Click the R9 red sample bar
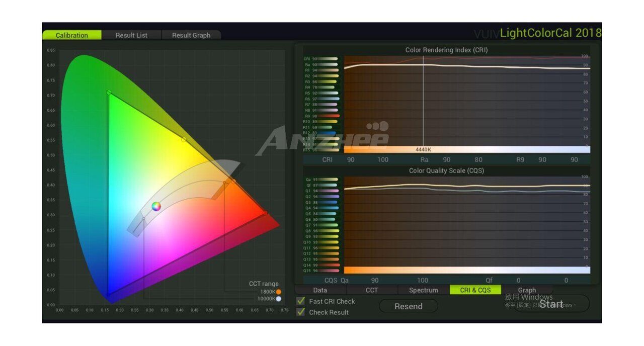Viewport: 644px width, 346px height. pos(329,116)
